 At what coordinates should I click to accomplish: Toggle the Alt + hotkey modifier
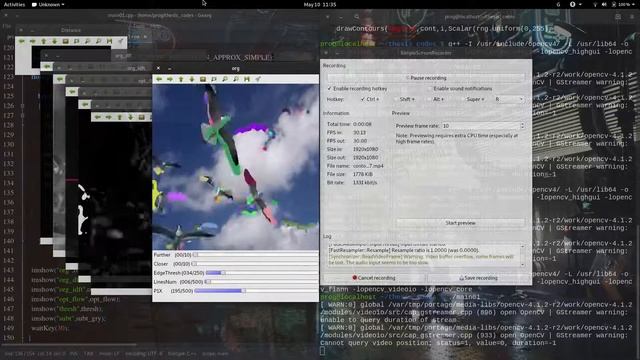[x=436, y=99]
